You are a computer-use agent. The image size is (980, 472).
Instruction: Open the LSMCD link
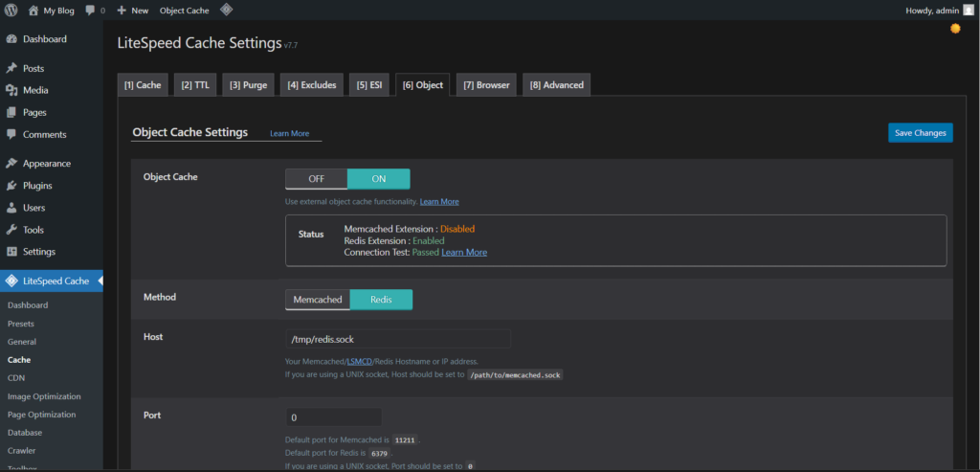[360, 361]
